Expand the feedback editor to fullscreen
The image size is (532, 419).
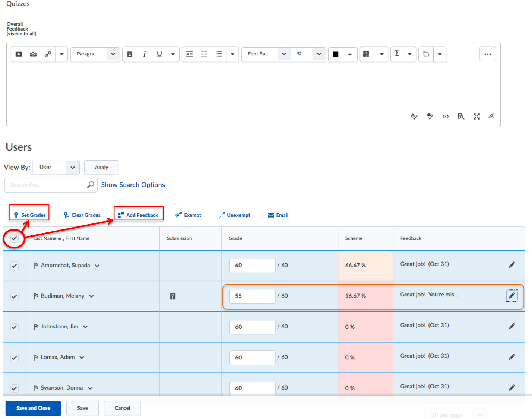pyautogui.click(x=476, y=116)
